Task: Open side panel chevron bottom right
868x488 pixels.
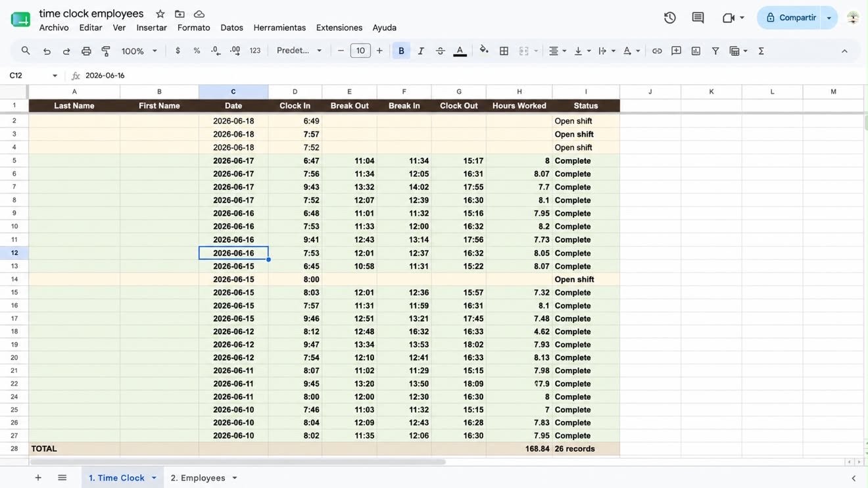Action: (854, 478)
